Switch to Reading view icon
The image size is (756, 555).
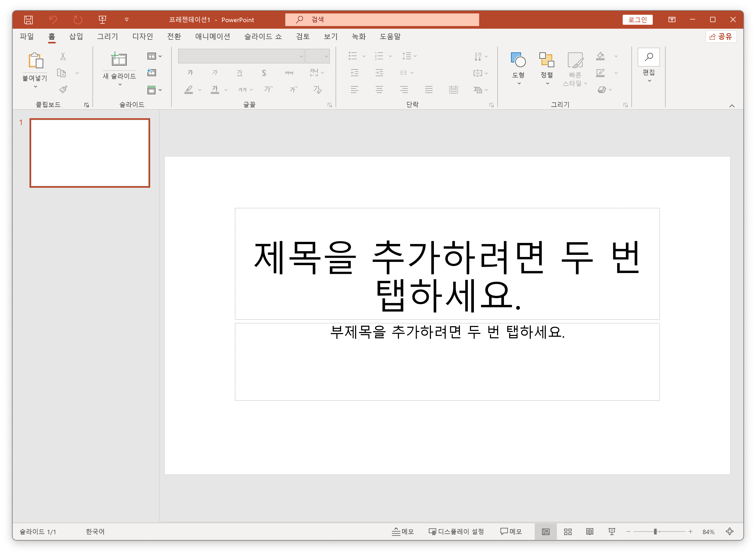pyautogui.click(x=590, y=532)
